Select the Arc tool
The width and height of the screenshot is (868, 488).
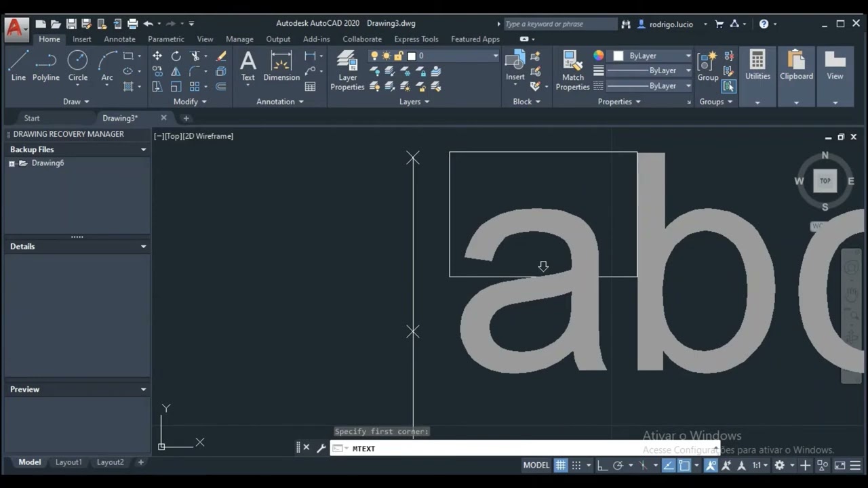coord(107,66)
